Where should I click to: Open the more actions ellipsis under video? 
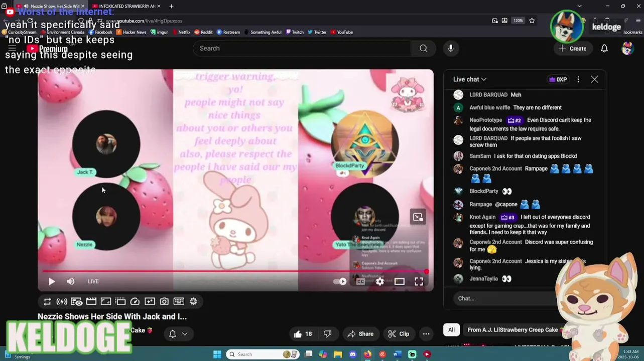(426, 334)
